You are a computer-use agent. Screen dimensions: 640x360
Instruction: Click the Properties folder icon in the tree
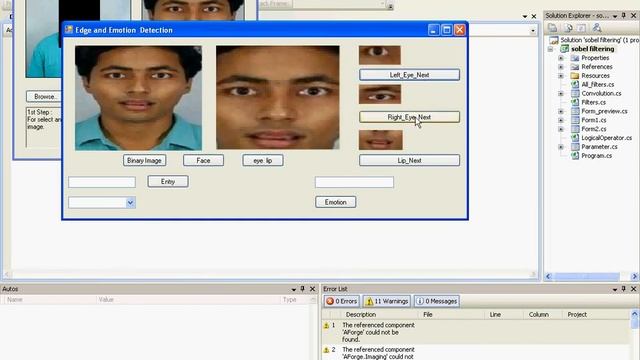click(x=575, y=58)
